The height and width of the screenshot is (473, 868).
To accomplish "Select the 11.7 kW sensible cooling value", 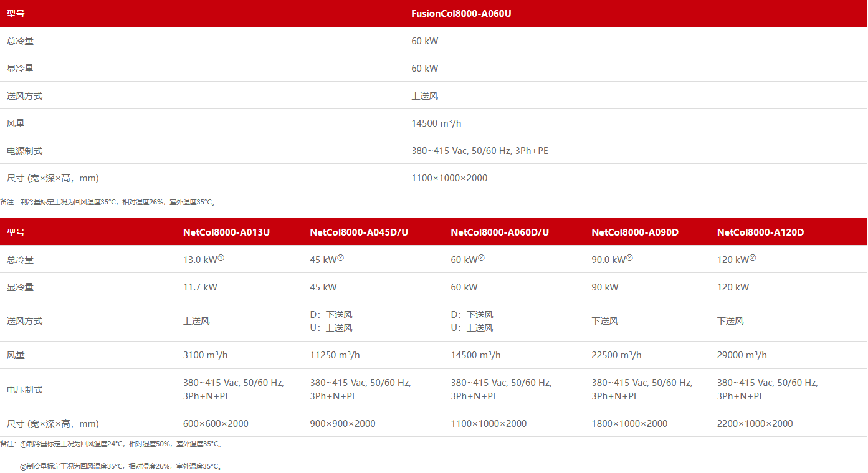I will pyautogui.click(x=200, y=287).
